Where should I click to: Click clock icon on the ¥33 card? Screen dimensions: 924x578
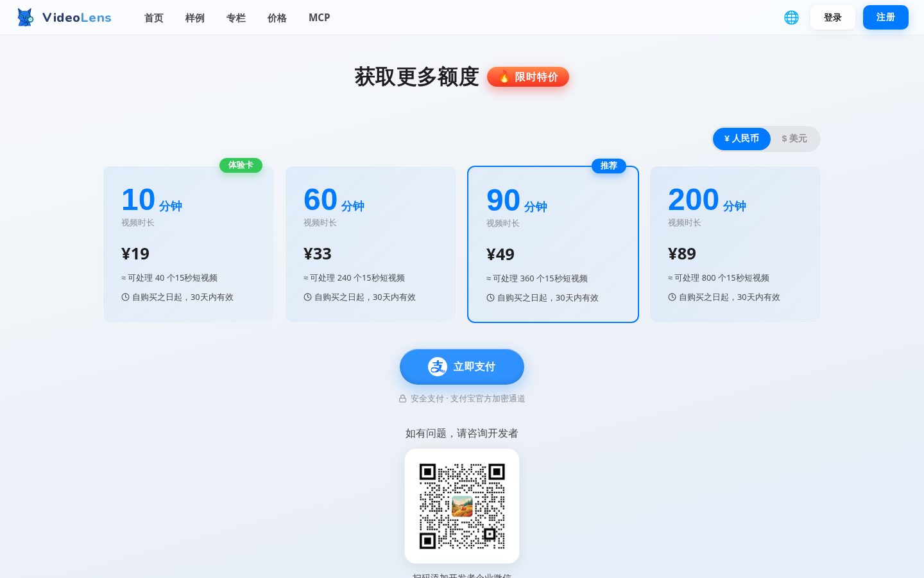coord(307,297)
